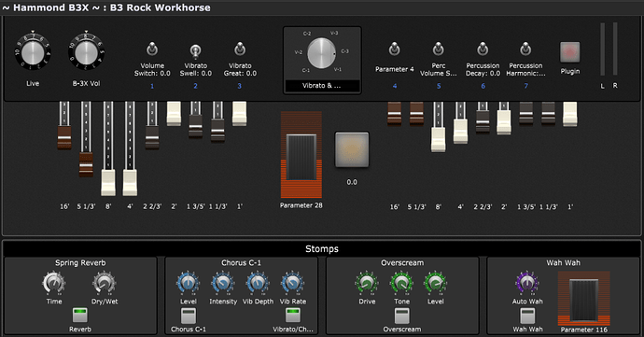Flip the Vibrato Swell toggle switch

(x=195, y=50)
